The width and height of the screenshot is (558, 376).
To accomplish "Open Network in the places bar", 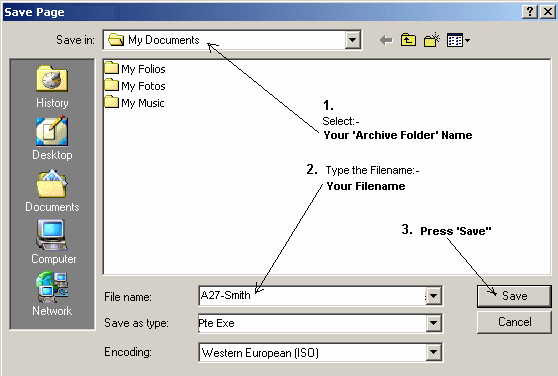I will (x=52, y=294).
